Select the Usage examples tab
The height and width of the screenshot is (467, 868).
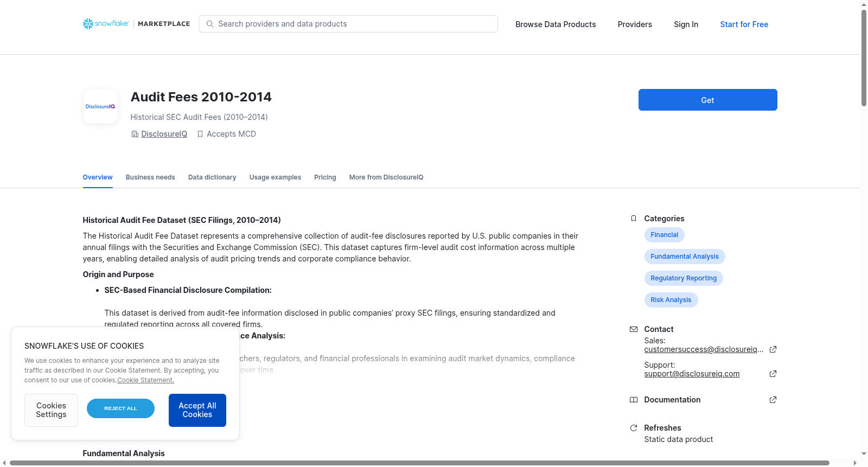[x=275, y=177]
